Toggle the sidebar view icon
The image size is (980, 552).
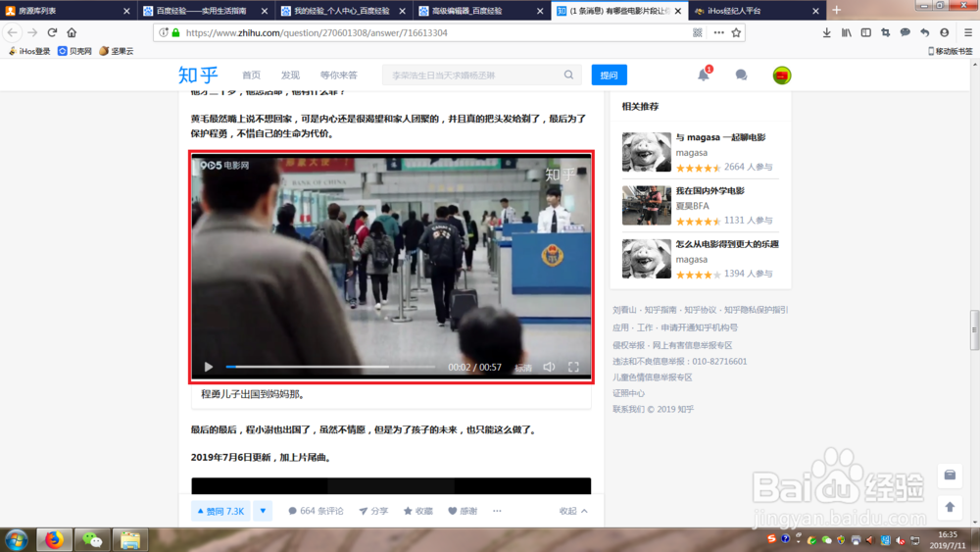pos(865,32)
